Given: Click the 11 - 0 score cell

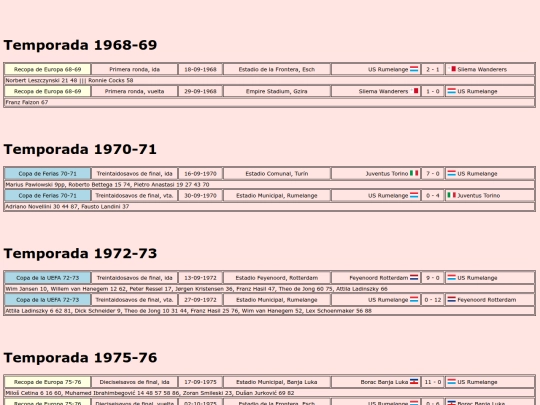Looking at the screenshot, I should point(433,382).
